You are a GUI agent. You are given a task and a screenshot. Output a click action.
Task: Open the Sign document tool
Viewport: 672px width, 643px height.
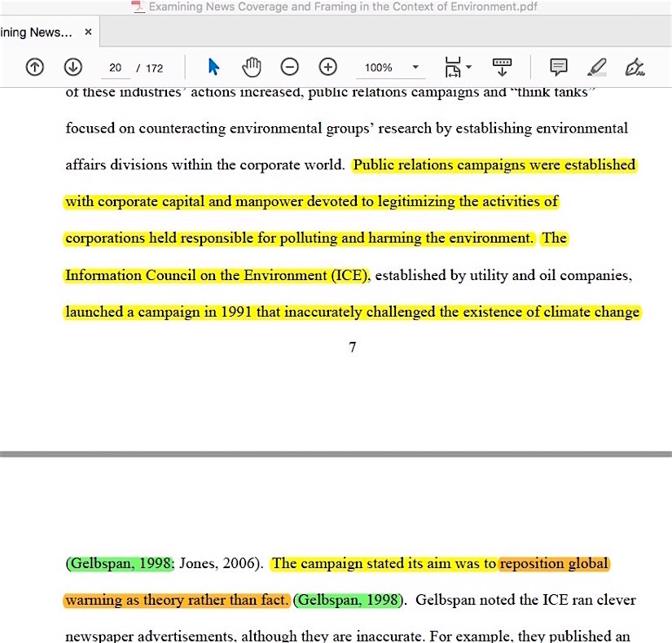click(x=635, y=68)
